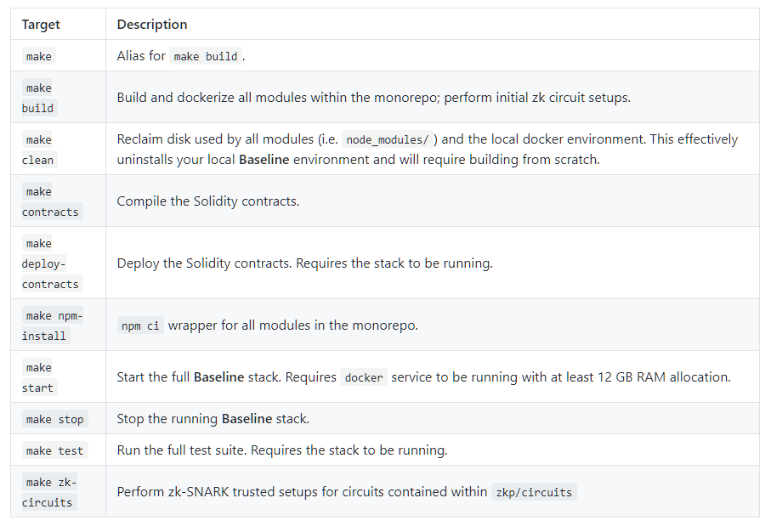
Task: Select the 'make clean' target code cell
Action: click(38, 150)
